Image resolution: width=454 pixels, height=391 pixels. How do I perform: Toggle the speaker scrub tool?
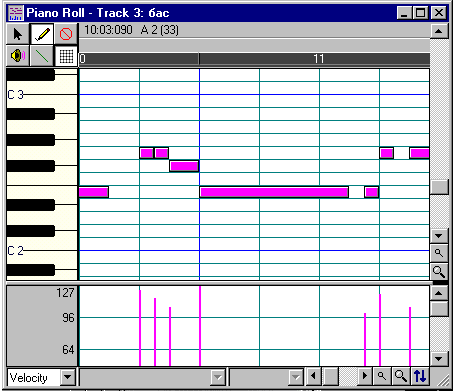(x=18, y=56)
